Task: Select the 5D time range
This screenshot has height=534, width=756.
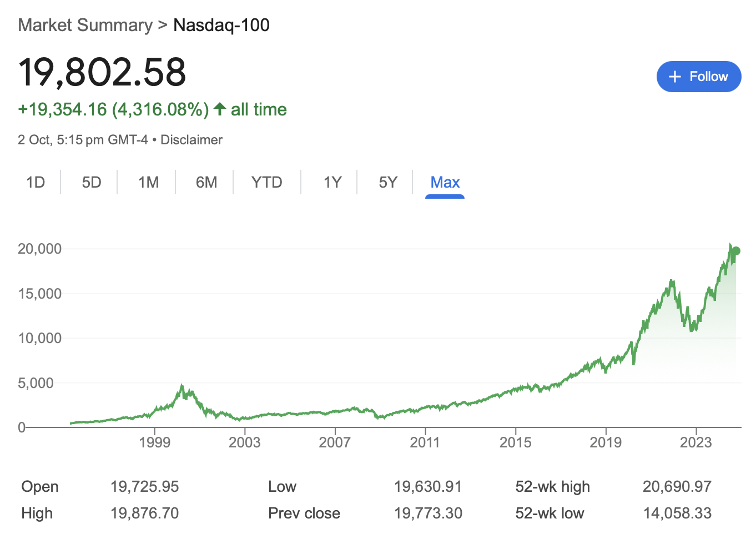Action: pyautogui.click(x=92, y=182)
